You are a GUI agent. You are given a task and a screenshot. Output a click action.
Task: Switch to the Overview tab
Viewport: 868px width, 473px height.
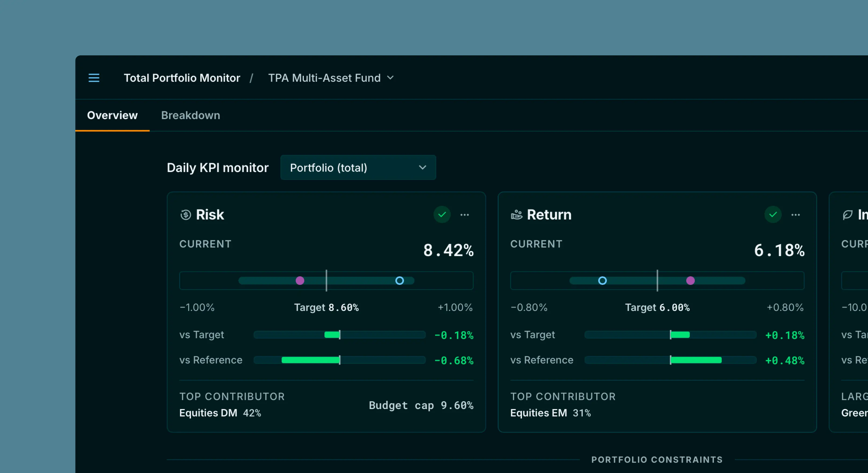click(112, 115)
